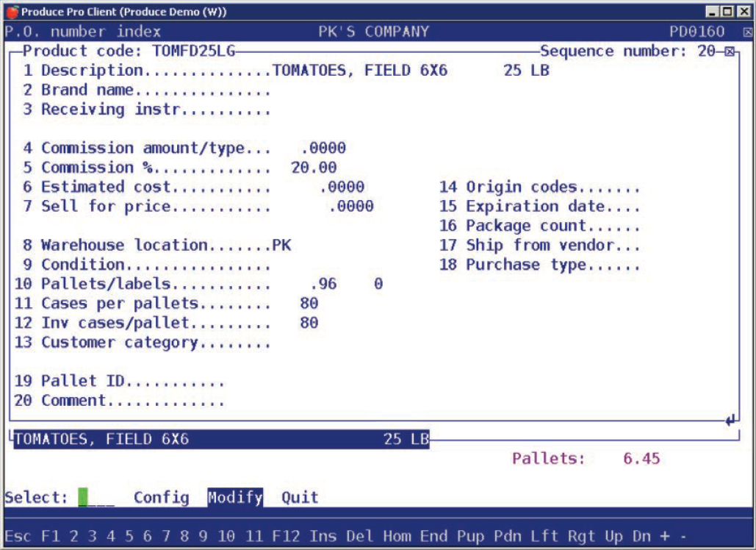
Task: Click Del in the bottom key bar
Action: 360,536
